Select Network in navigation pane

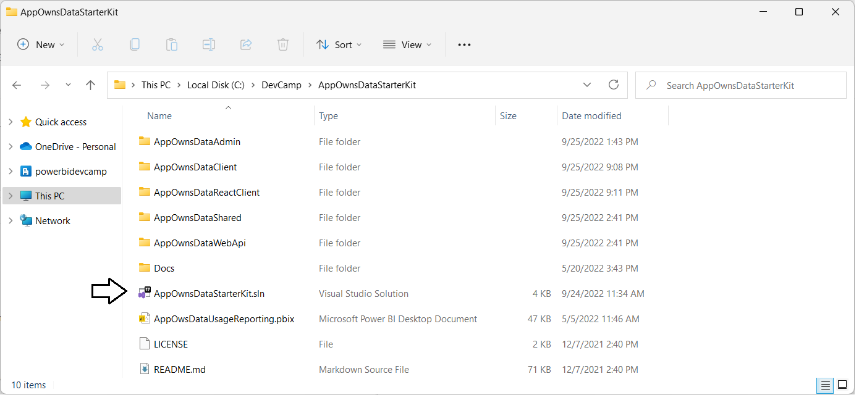pyautogui.click(x=53, y=220)
